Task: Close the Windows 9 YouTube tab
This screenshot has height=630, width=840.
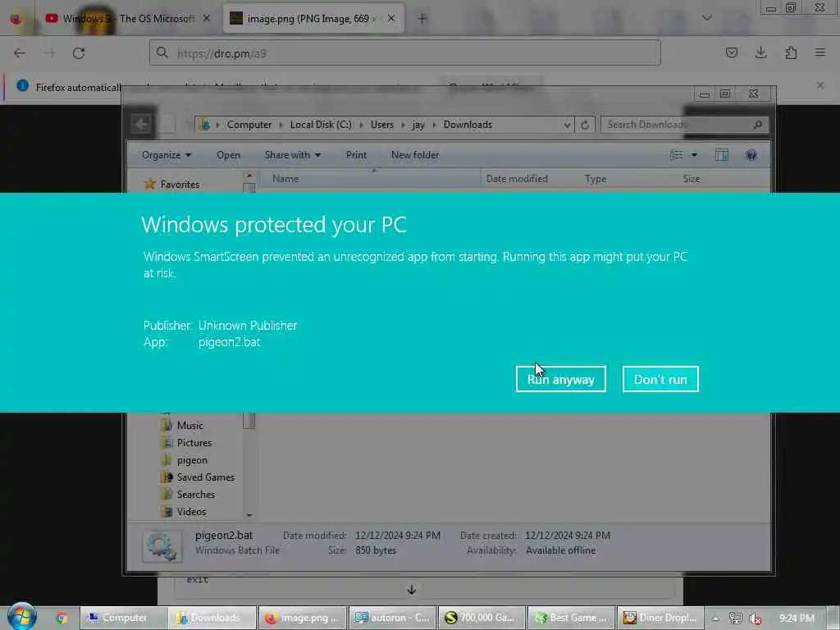Action: coord(207,19)
